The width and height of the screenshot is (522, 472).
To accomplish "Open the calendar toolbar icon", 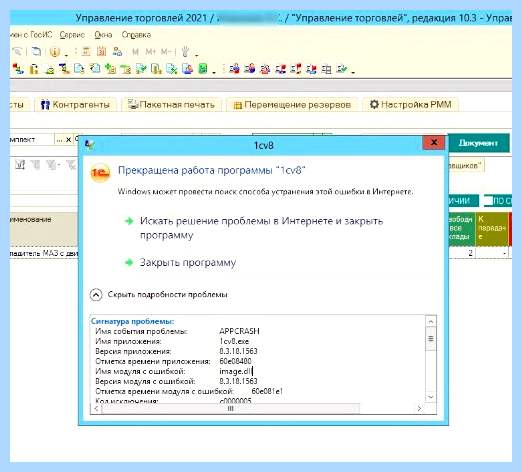I will point(101,51).
